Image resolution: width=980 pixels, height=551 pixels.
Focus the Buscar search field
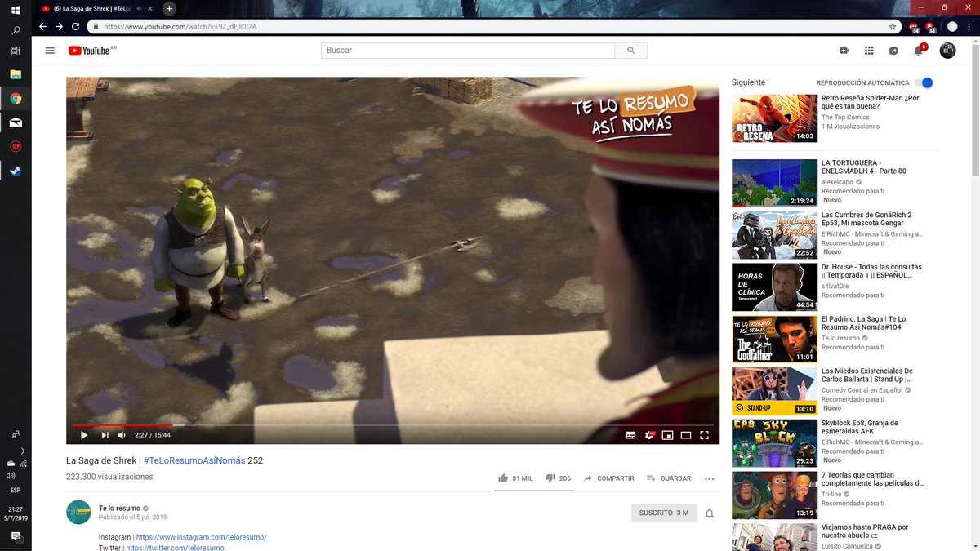[468, 51]
